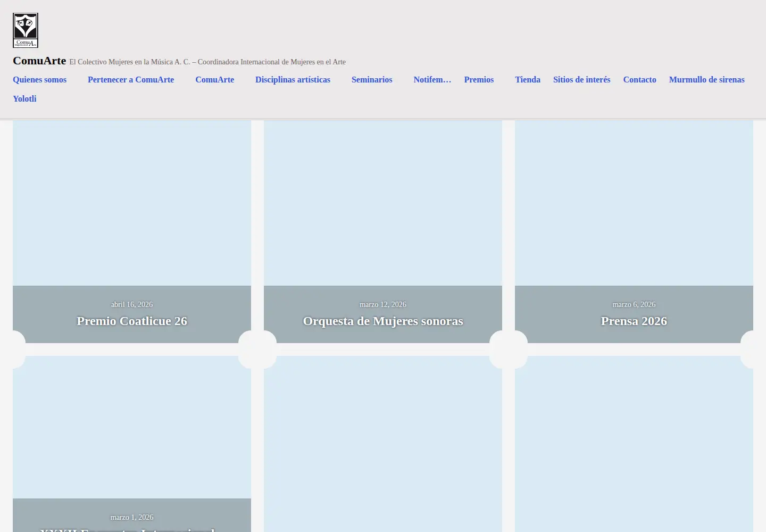This screenshot has width=766, height=532.
Task: Click the image above Prensa 2026
Action: point(634,203)
